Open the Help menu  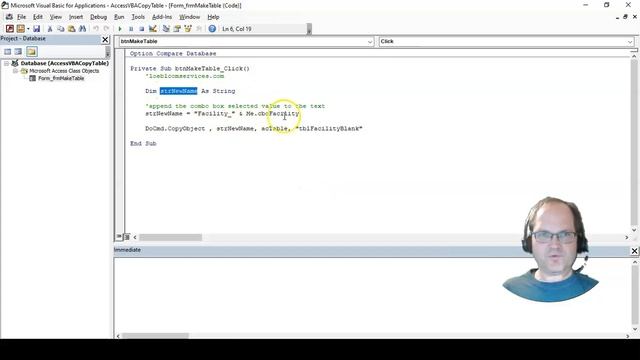point(213,17)
